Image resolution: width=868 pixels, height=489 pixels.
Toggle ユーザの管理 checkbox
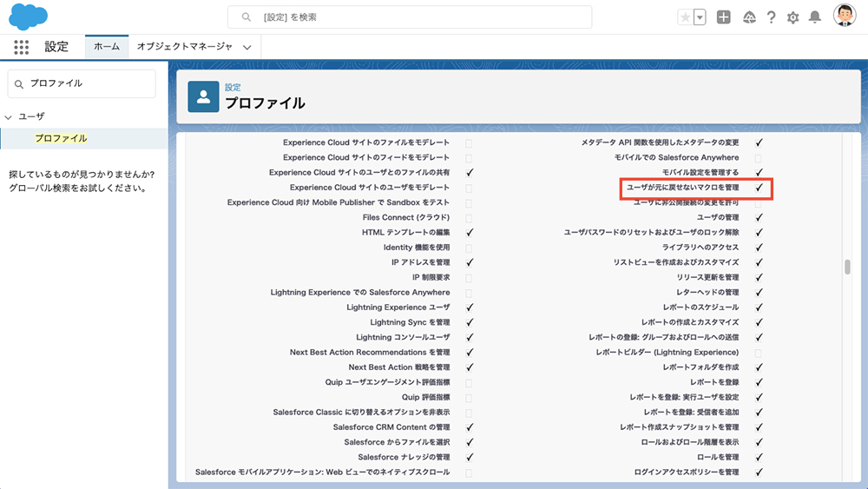pyautogui.click(x=759, y=218)
